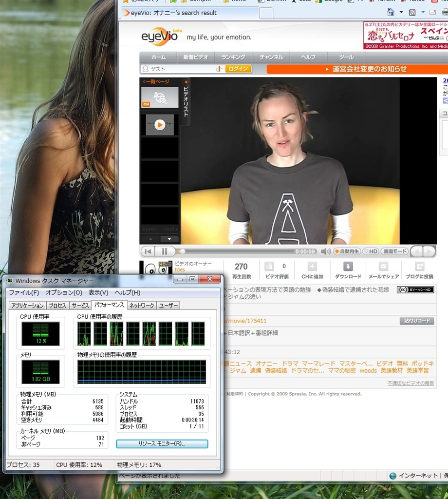This screenshot has width=448, height=499.
Task: Click the メモリ usage gauge
Action: [x=41, y=372]
